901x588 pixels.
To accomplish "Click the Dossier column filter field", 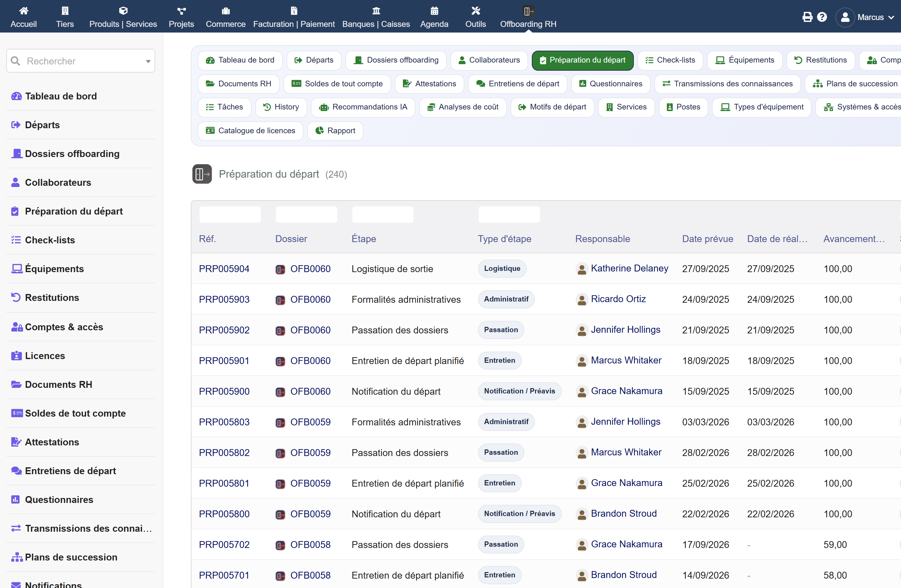I will tap(306, 215).
